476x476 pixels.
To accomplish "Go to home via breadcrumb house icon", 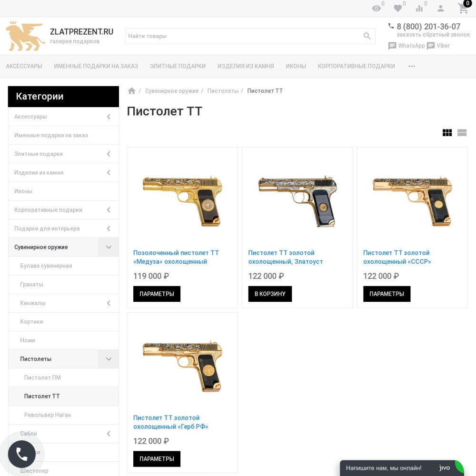I will tap(131, 91).
